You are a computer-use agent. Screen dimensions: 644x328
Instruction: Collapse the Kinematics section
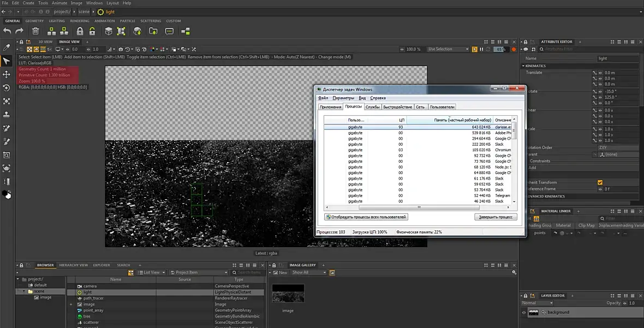coord(524,65)
